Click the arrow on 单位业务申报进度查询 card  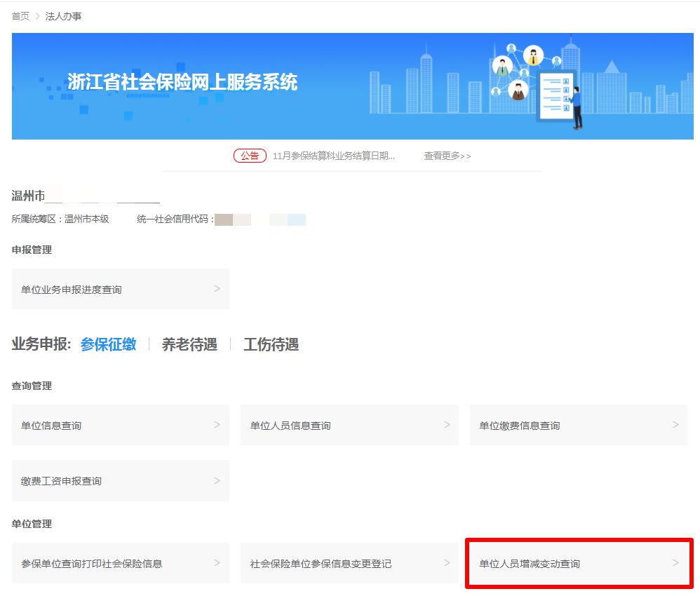(x=217, y=289)
